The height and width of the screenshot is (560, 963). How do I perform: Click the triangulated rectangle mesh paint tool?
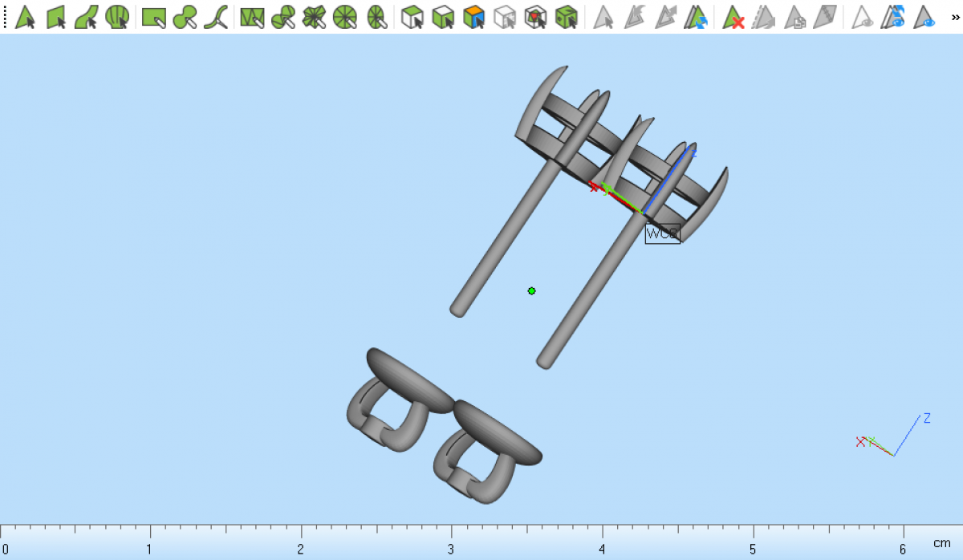[x=252, y=17]
